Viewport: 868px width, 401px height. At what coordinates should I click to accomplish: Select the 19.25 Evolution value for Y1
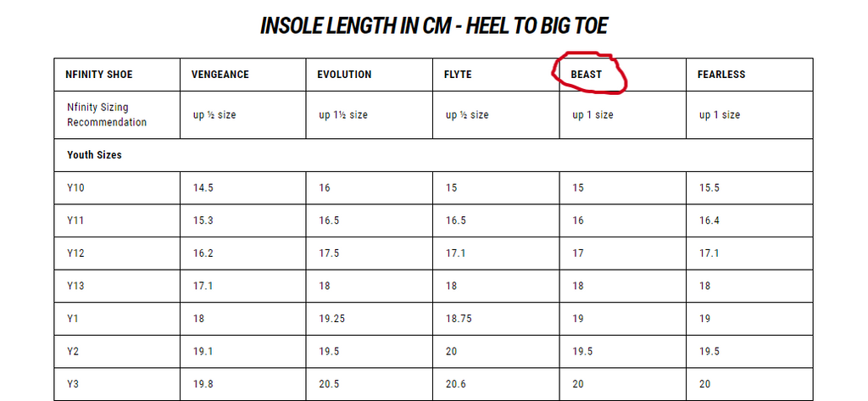(331, 320)
